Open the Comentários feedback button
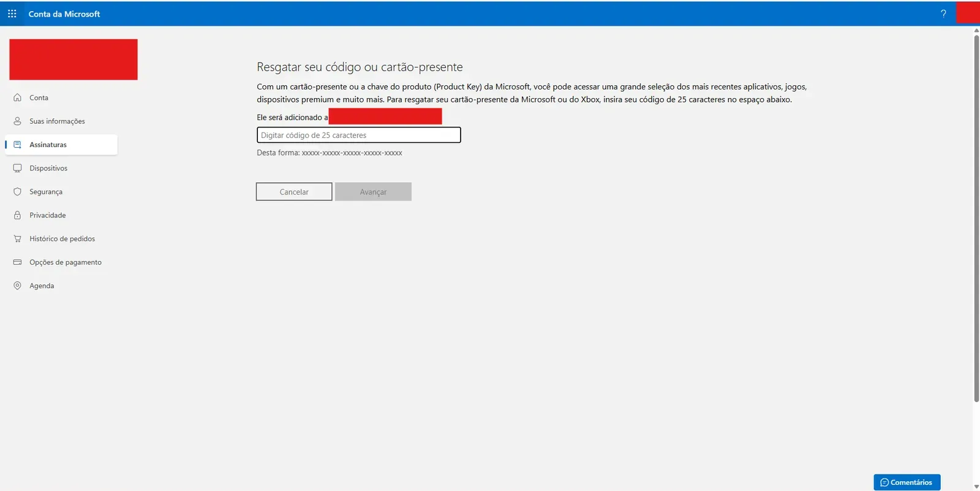The image size is (980, 491). 907,482
